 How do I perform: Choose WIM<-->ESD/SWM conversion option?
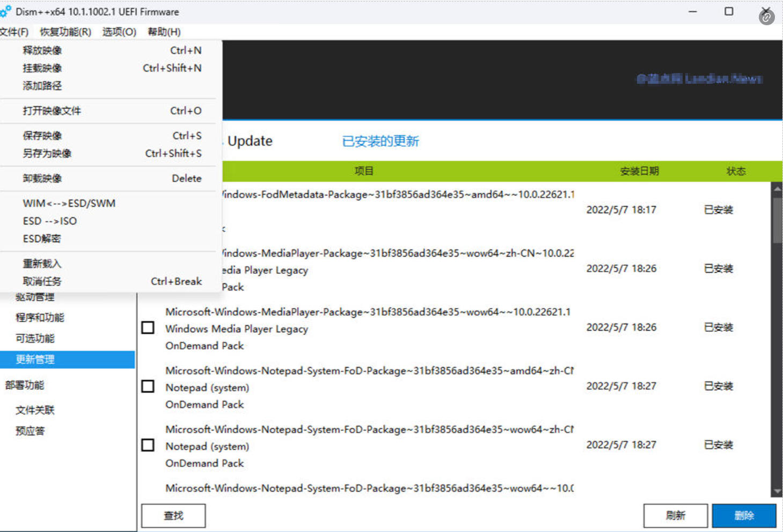point(69,203)
